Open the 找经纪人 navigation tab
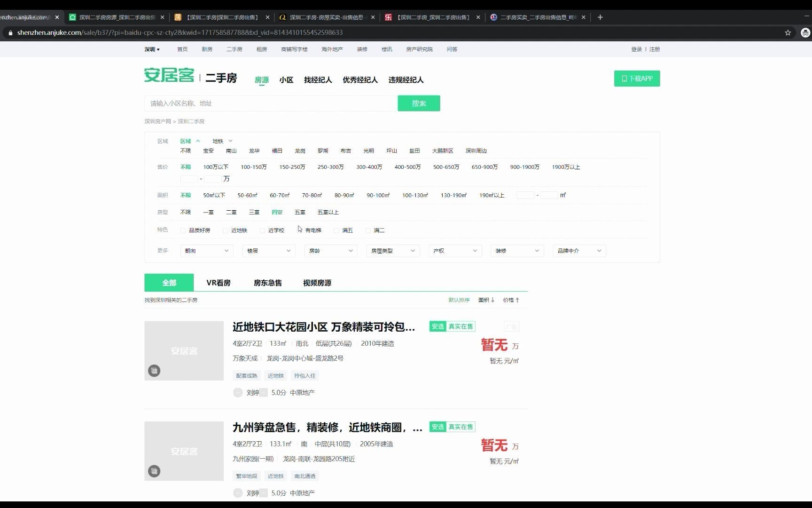 point(318,80)
